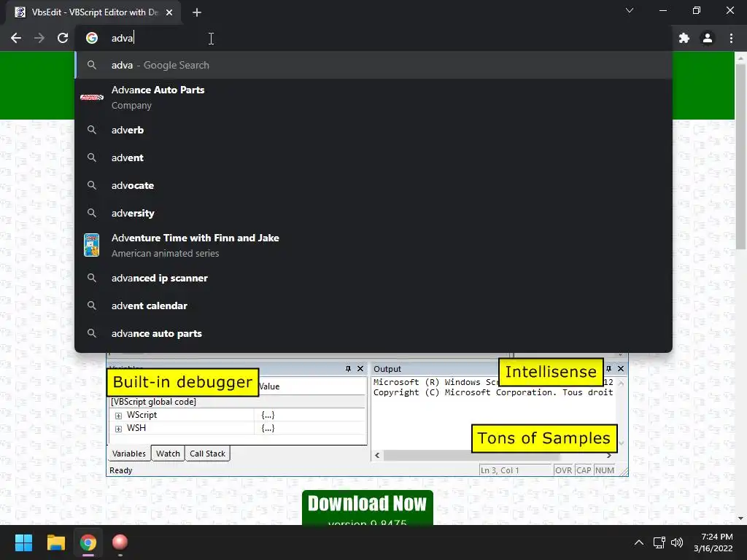Select the 'advocate' suggestion

pyautogui.click(x=373, y=185)
